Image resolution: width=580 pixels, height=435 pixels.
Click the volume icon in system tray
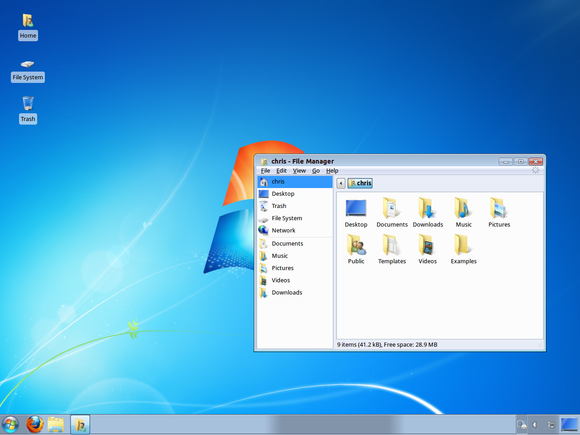click(x=535, y=424)
